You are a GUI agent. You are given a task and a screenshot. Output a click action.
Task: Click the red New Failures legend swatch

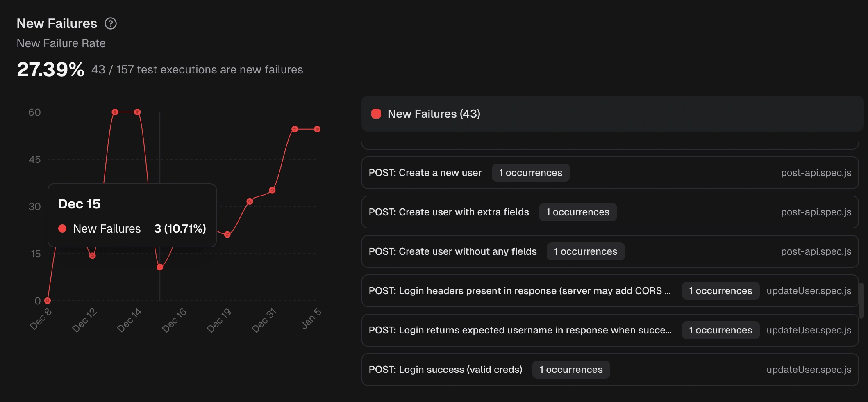376,114
